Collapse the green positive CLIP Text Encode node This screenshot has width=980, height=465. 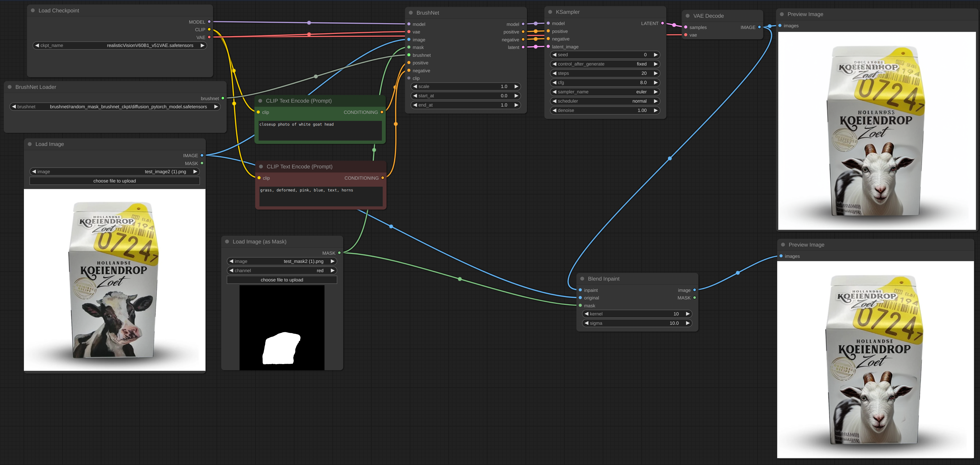click(261, 101)
